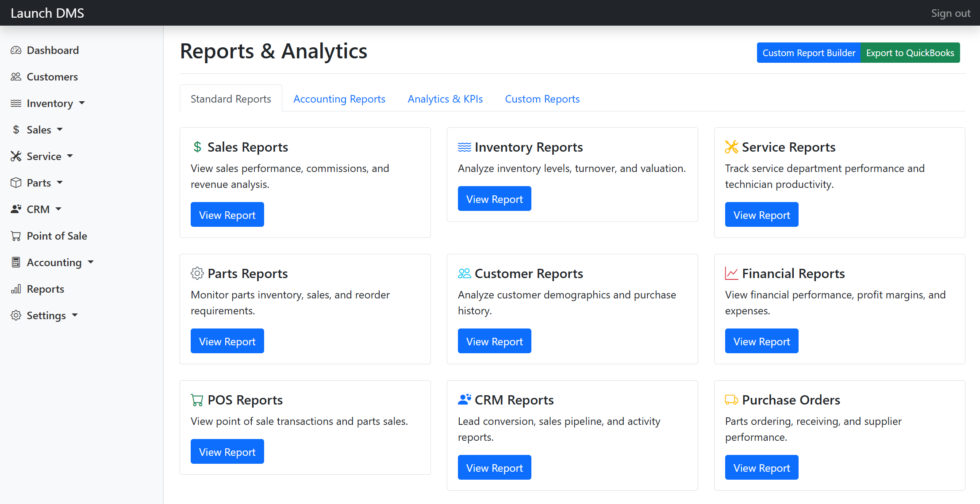The width and height of the screenshot is (980, 504).
Task: Click the Accounting calculator icon in sidebar
Action: pos(16,262)
